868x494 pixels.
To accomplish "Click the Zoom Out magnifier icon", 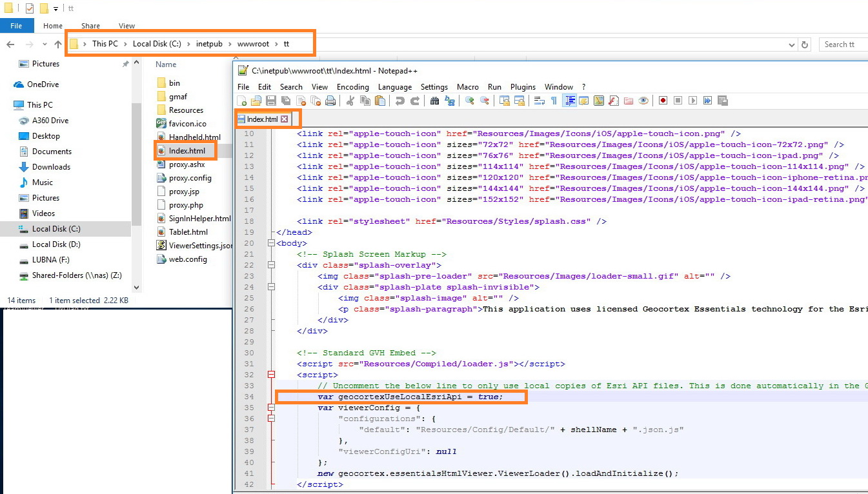I will [x=484, y=101].
